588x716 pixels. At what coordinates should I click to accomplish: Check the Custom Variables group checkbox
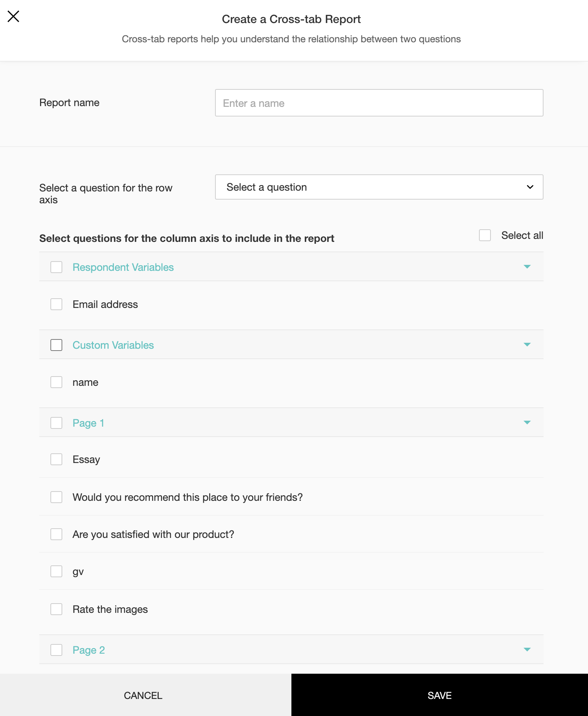click(x=56, y=345)
